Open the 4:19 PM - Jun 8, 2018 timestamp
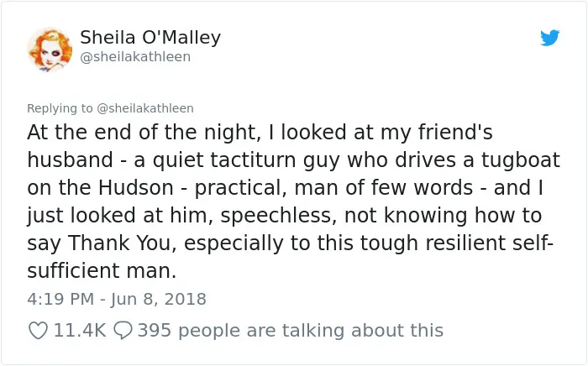The width and height of the screenshot is (588, 366). [x=117, y=299]
